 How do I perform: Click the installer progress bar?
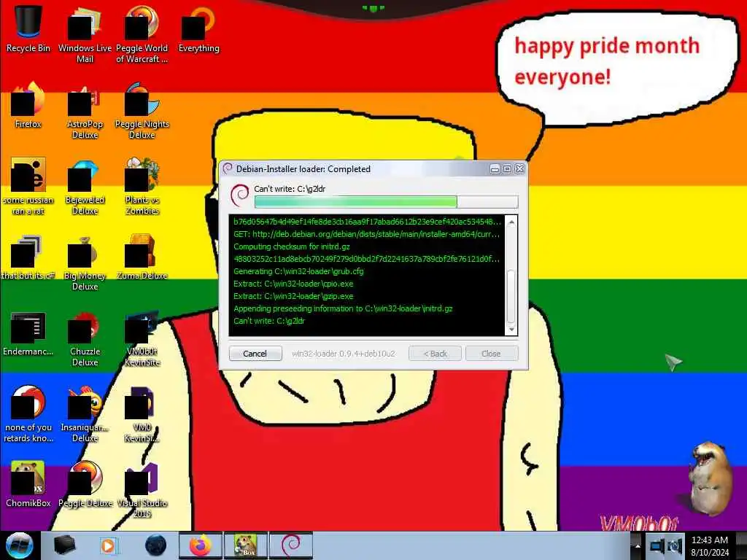387,202
